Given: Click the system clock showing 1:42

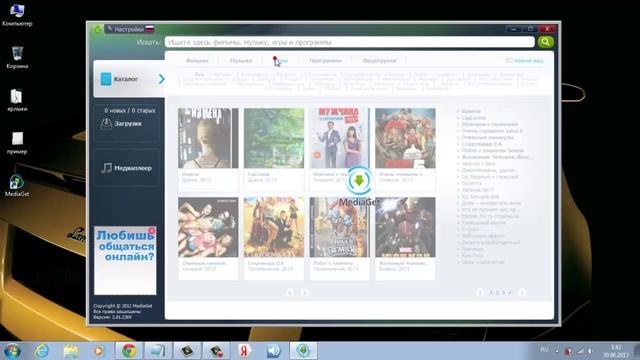Looking at the screenshot, I should [x=616, y=351].
